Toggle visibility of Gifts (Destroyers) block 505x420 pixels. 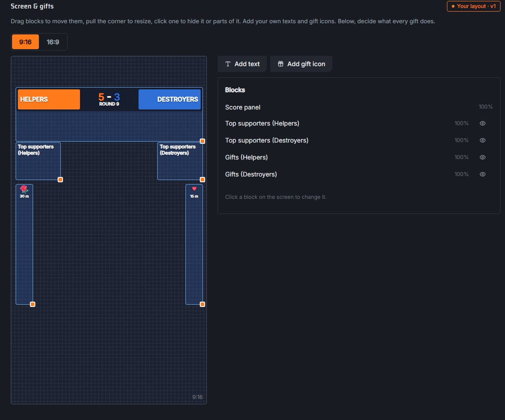pos(483,174)
